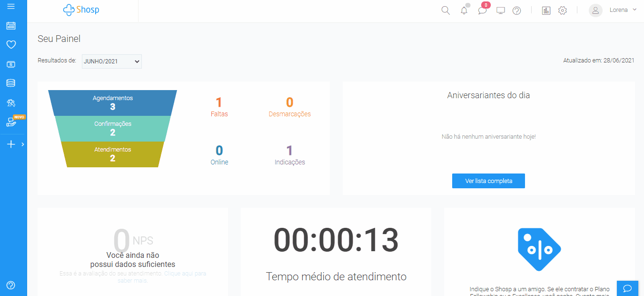Expand the sidebar with the chevron arrow
Screen dimensions: 644x296
pyautogui.click(x=22, y=143)
